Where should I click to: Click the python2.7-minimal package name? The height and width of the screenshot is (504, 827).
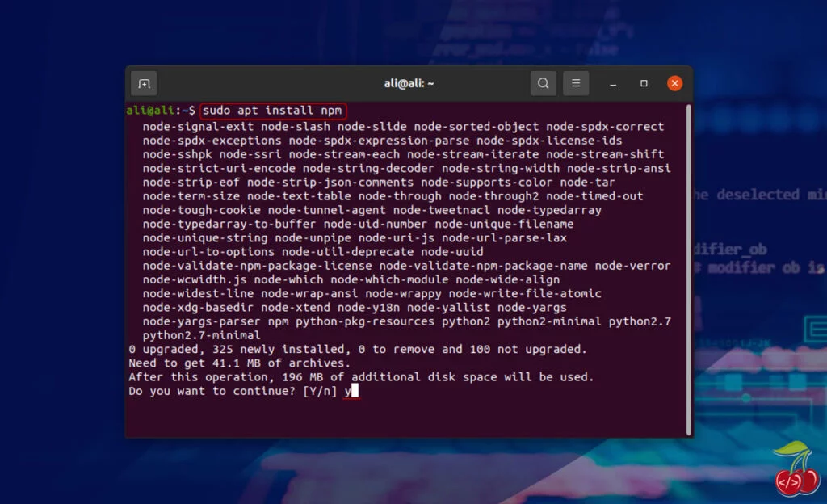[201, 335]
